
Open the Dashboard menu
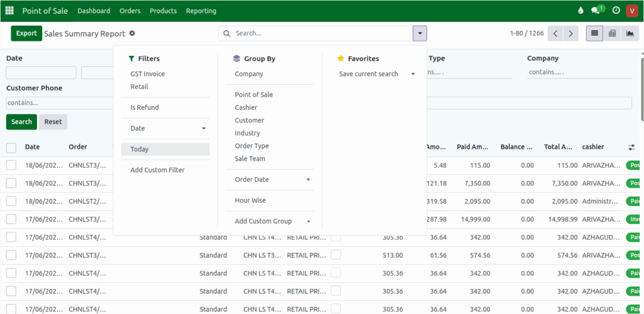94,11
